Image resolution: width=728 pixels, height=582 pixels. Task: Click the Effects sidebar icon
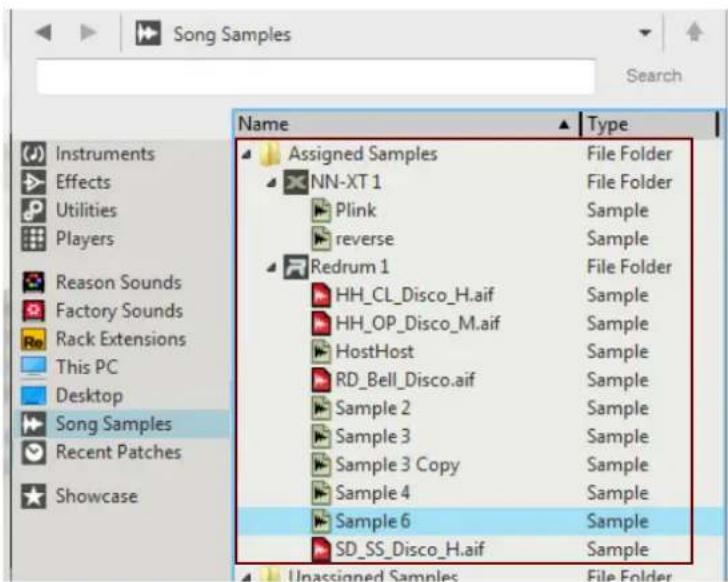point(33,182)
